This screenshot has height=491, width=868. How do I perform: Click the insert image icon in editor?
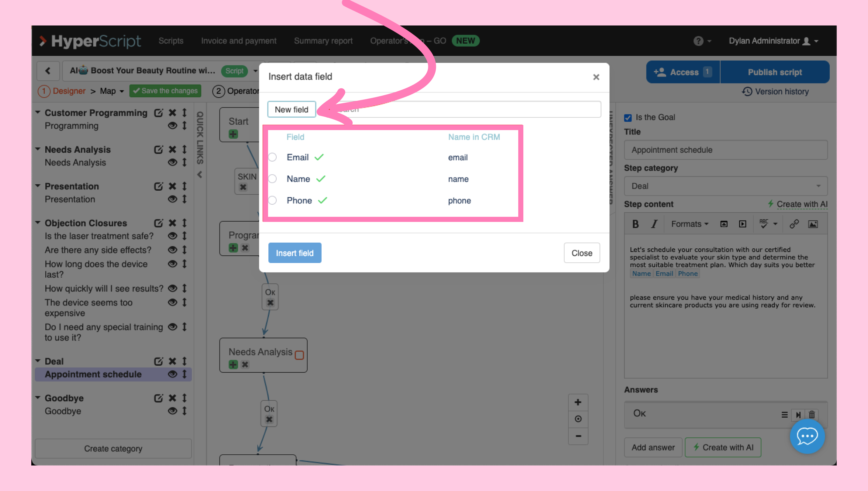[x=813, y=224]
